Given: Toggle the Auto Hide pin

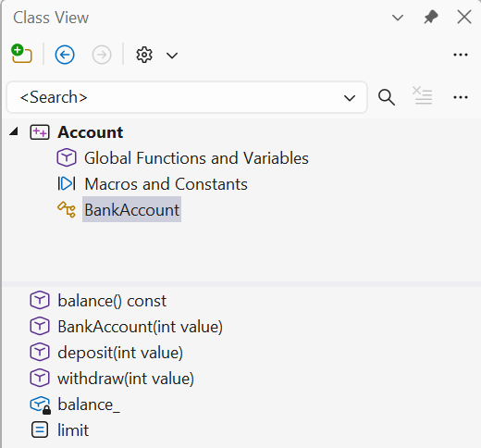Looking at the screenshot, I should point(430,17).
